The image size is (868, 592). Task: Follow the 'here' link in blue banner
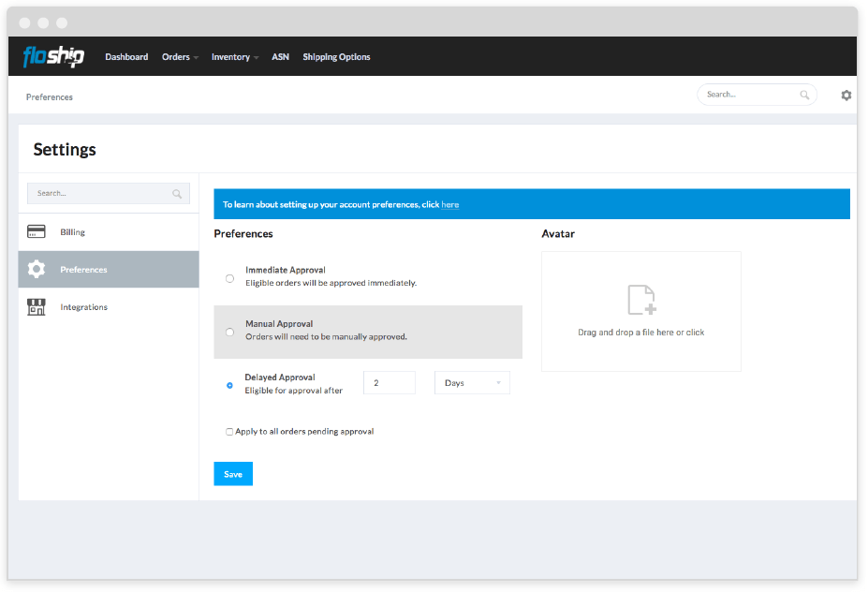tap(450, 204)
